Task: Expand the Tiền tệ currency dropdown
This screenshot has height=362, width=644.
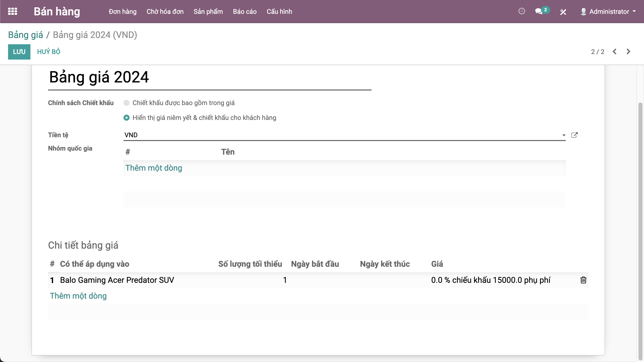Action: 564,135
